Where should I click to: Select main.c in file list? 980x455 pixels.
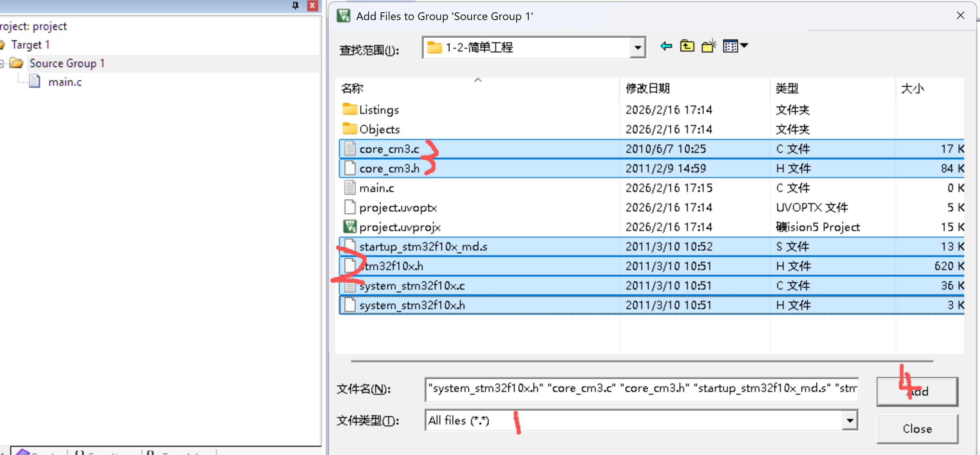[x=377, y=188]
